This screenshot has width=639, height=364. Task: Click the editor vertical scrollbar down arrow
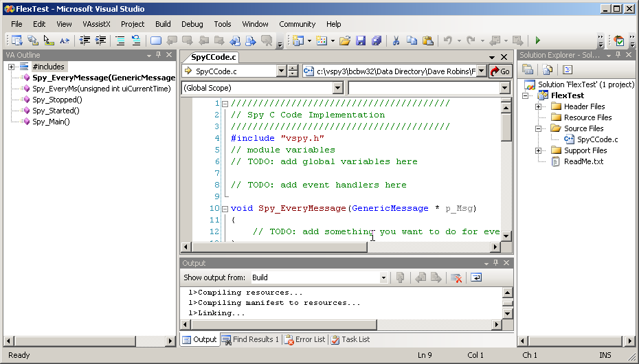click(506, 236)
